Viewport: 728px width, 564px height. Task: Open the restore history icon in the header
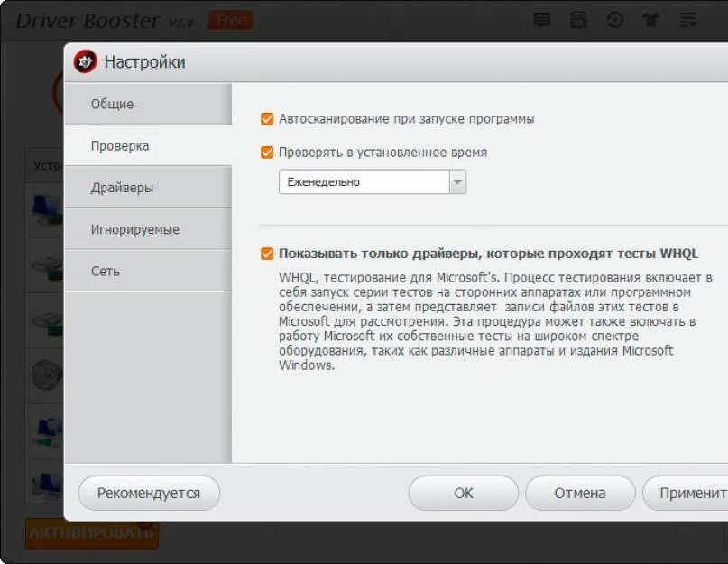click(614, 20)
